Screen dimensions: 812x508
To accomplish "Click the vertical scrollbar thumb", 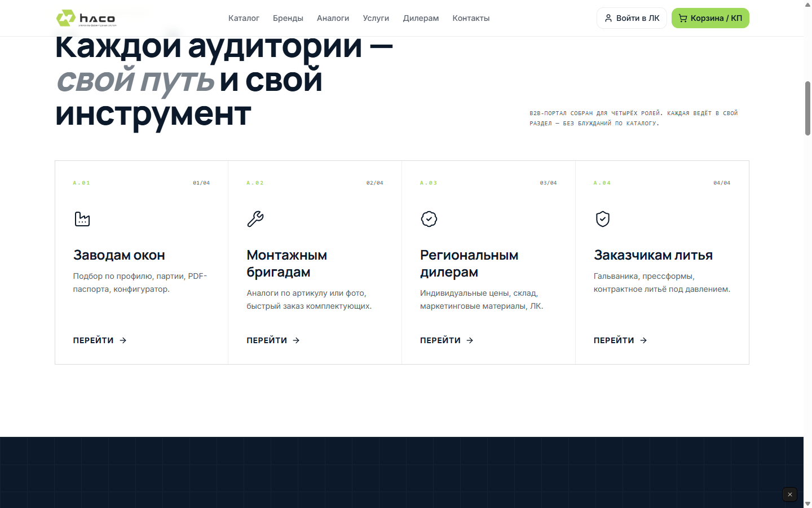I will (x=807, y=108).
